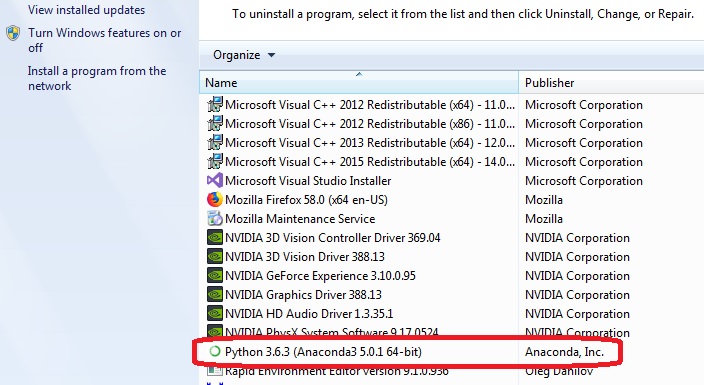Select NVIDIA 3D Vision Driver 388.13 entry
The height and width of the screenshot is (385, 704).
point(451,257)
